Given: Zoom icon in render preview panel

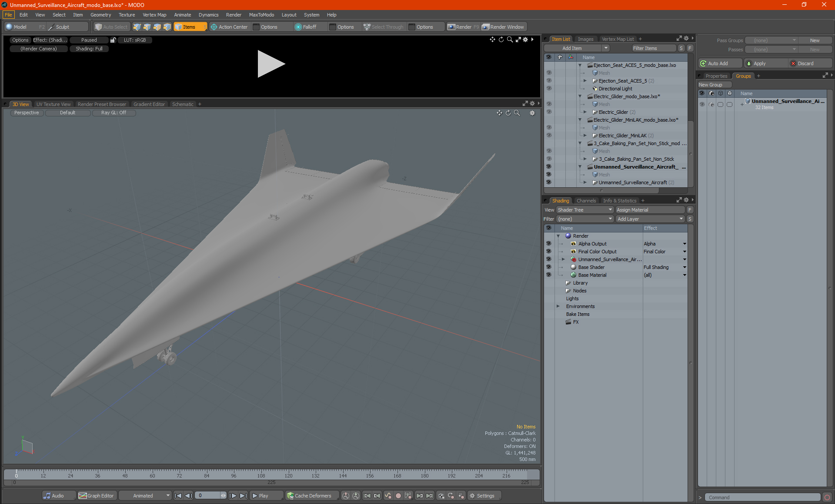Looking at the screenshot, I should [x=510, y=40].
